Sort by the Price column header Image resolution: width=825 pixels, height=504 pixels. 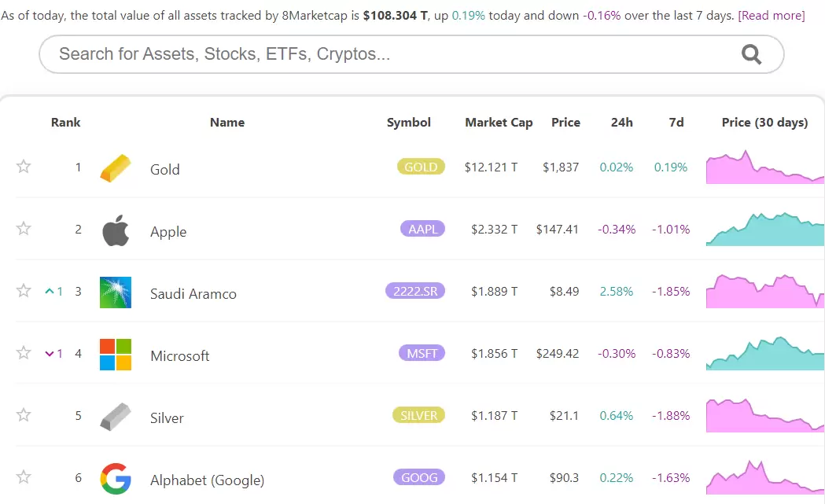tap(565, 123)
